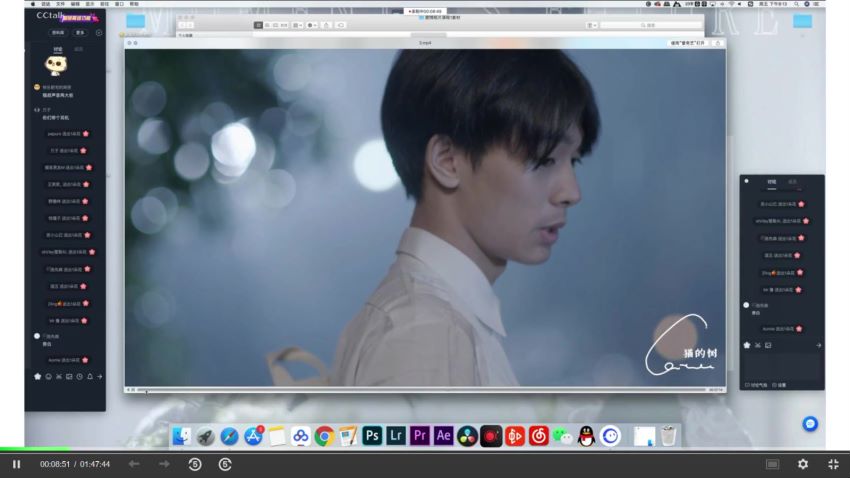Click circular plus icon in CCtalk header
Viewport: 850px width, 478px height.
pyautogui.click(x=99, y=33)
